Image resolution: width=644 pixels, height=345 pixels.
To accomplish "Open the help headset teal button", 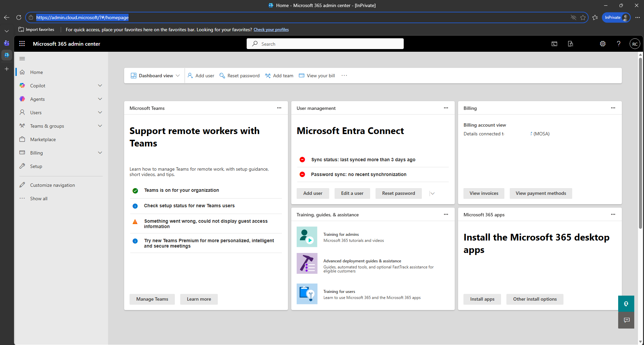I will click(x=626, y=304).
